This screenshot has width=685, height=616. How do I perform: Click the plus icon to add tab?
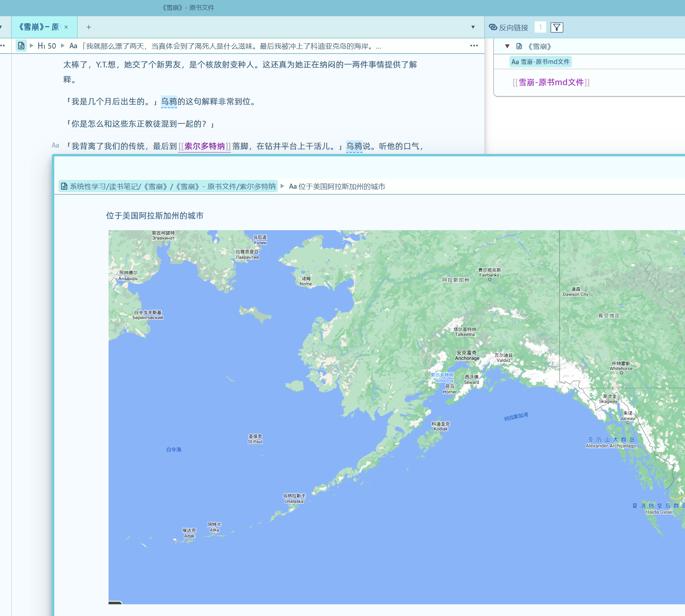point(89,27)
